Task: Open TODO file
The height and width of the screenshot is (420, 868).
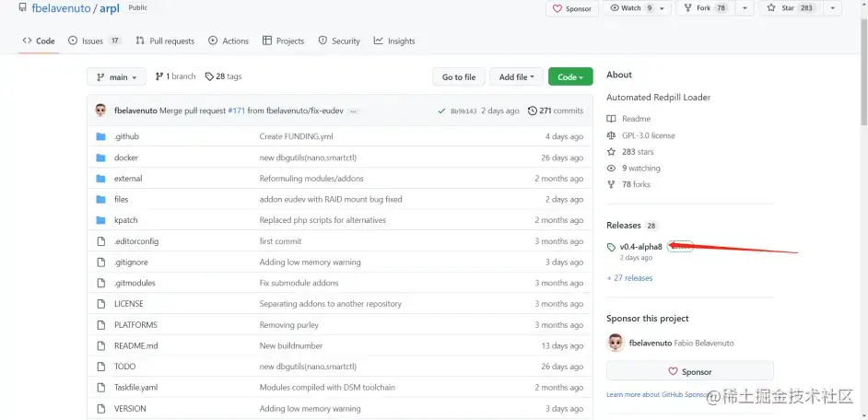Action: (124, 367)
